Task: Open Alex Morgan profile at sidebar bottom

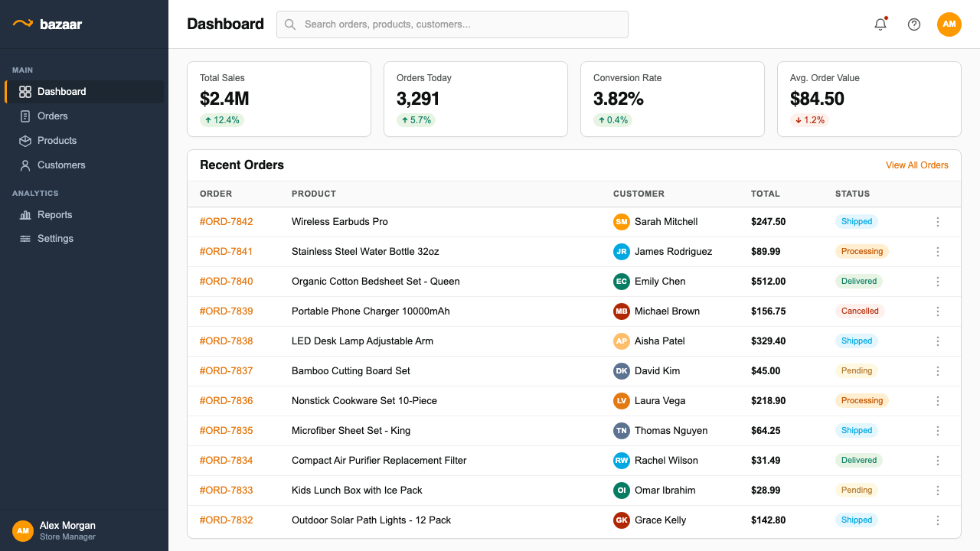Action: (84, 530)
